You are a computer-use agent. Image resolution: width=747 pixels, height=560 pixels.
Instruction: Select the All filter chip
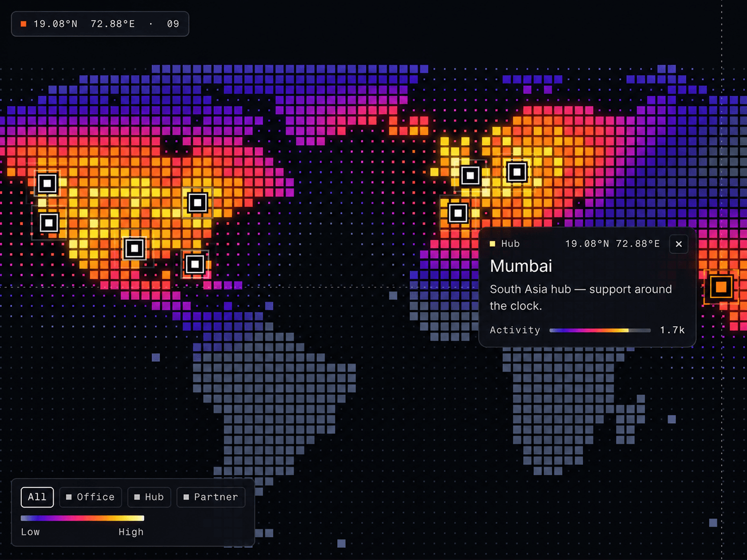pos(37,497)
